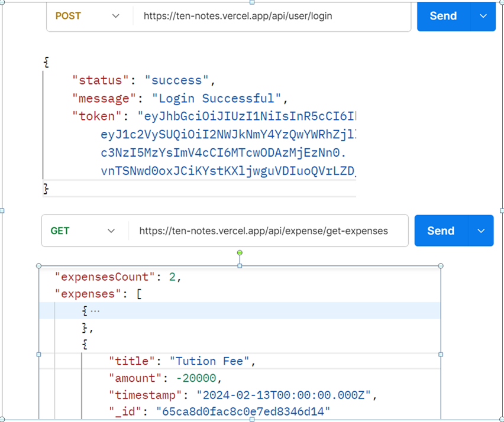
Task: Click the token line starting eyJhbGci
Action: (247, 116)
